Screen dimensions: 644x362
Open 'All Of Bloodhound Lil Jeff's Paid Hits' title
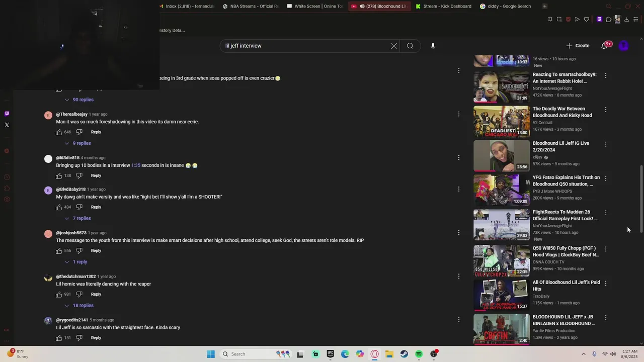pos(566,286)
